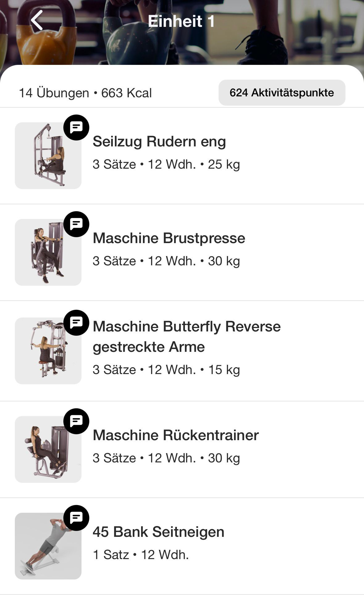Tap Brustpresse 3 Sätze 30 kg details
Screen dimensions: 364x598
[x=166, y=261]
